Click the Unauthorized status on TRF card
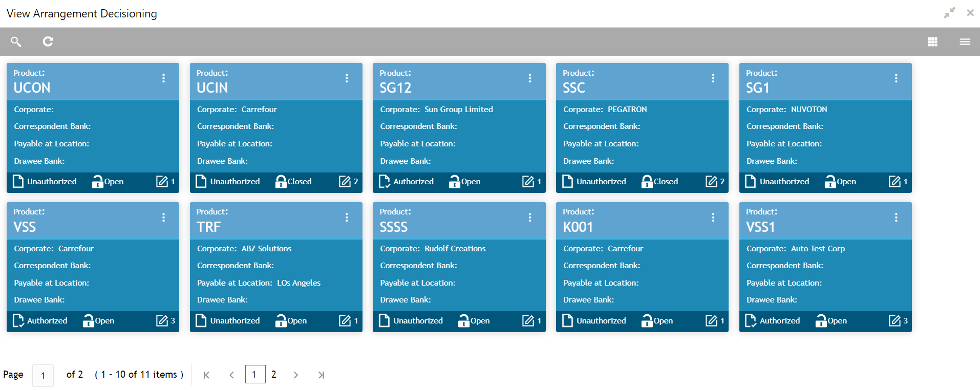The height and width of the screenshot is (390, 980). (x=235, y=320)
